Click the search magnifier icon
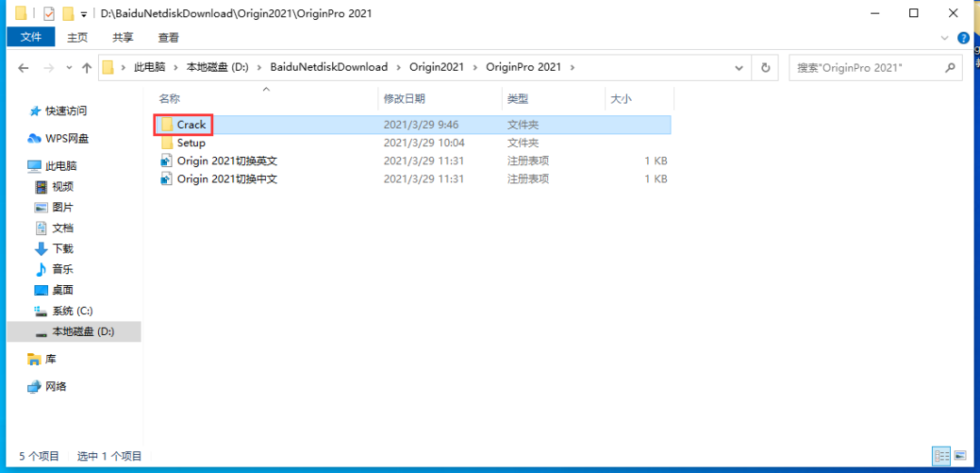980x473 pixels. point(950,67)
